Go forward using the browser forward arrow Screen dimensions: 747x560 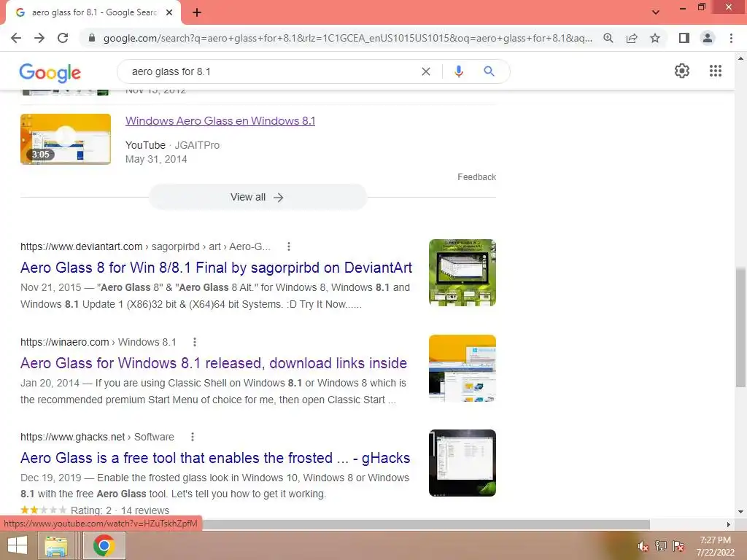39,38
